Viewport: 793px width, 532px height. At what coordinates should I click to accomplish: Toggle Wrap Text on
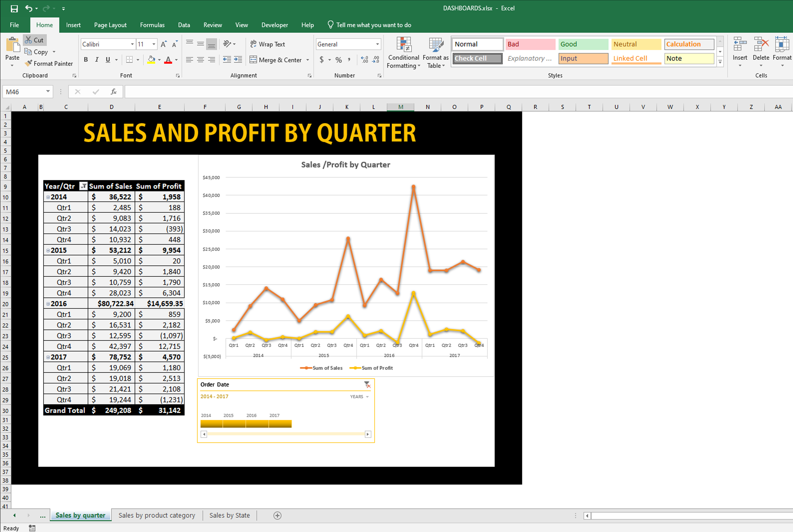click(x=267, y=44)
